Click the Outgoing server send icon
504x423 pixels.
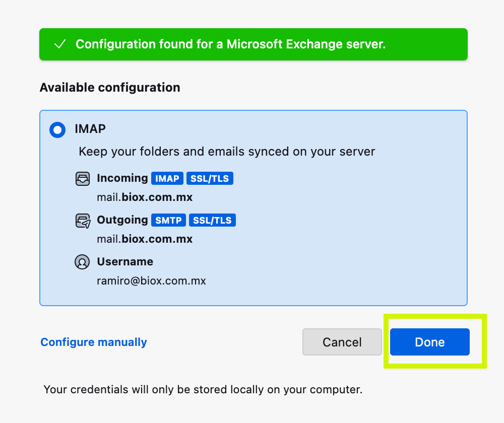click(x=82, y=221)
